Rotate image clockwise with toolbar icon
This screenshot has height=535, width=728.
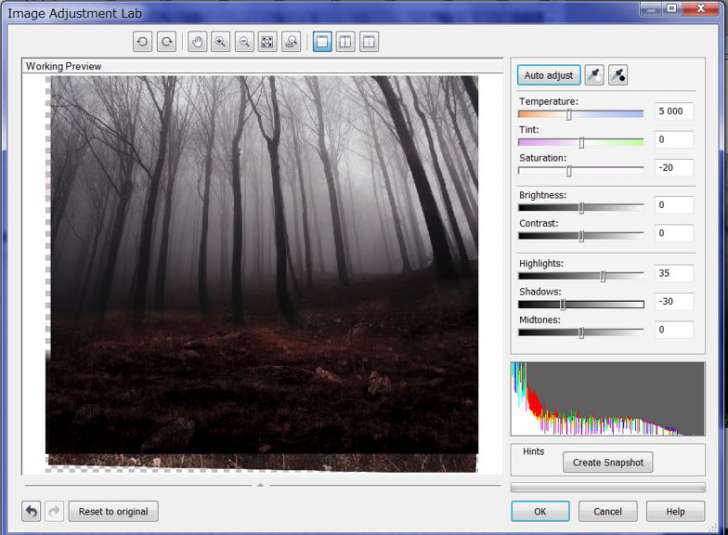click(x=167, y=42)
